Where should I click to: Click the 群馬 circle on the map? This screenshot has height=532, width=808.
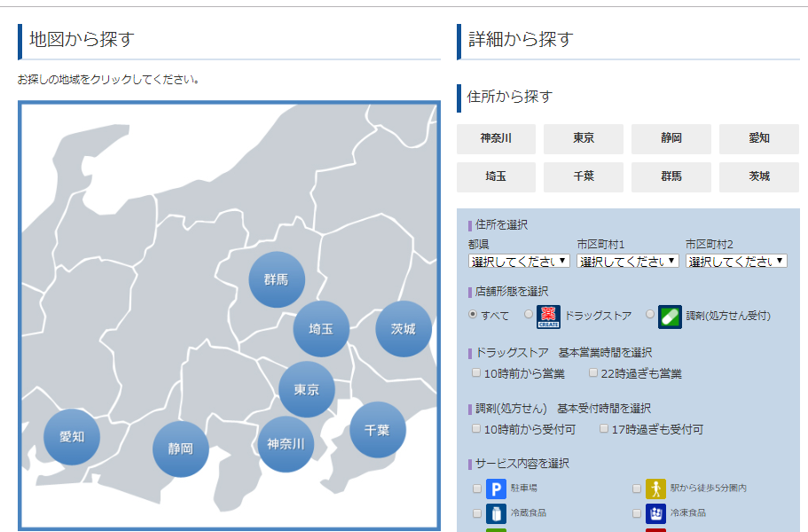pos(277,279)
